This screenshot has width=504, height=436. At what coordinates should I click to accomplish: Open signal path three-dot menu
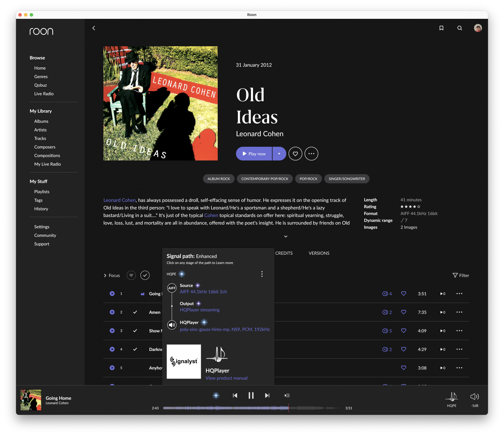262,274
